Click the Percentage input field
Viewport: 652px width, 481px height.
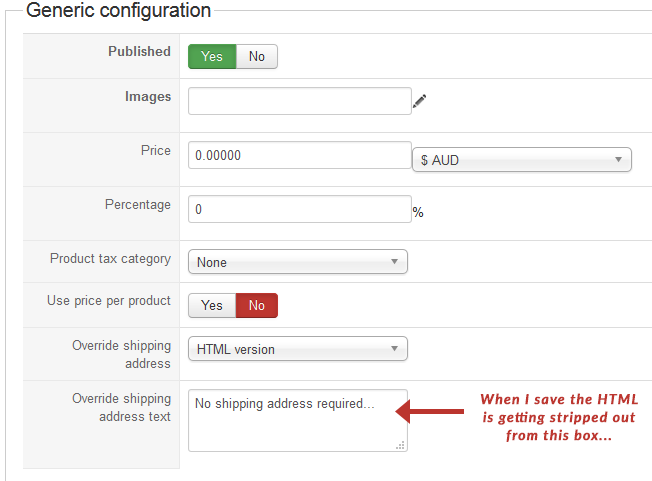point(299,210)
